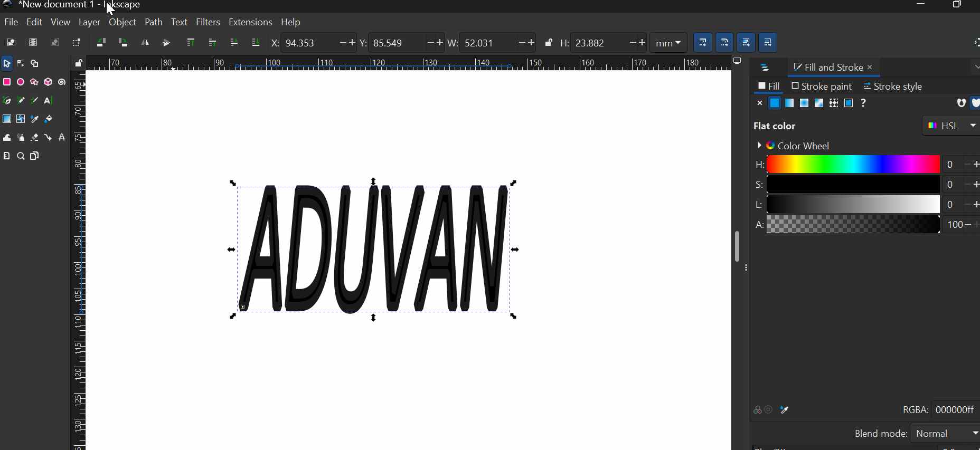Select the Rectangle tool
Image resolution: width=980 pixels, height=450 pixels.
pyautogui.click(x=7, y=82)
